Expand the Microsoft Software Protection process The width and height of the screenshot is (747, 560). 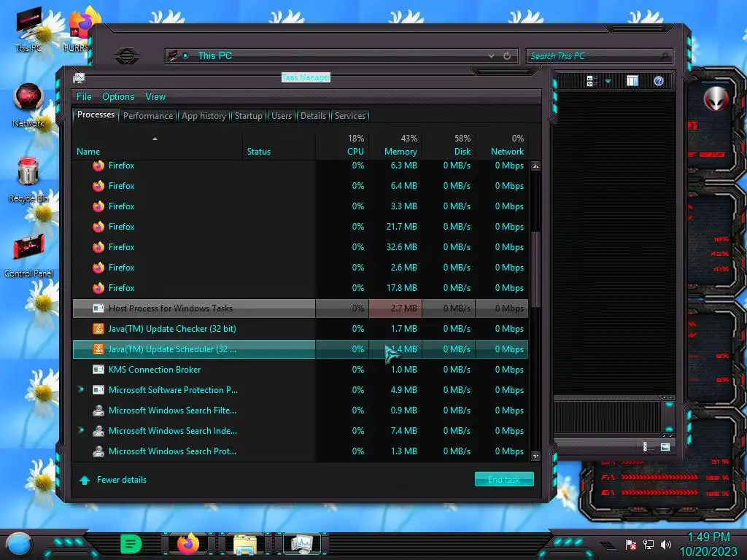(81, 389)
